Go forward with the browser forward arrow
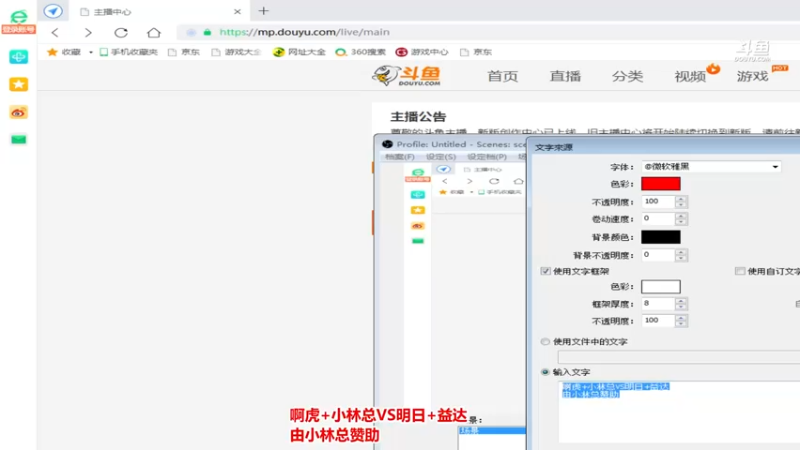The width and height of the screenshot is (800, 450). click(x=88, y=33)
